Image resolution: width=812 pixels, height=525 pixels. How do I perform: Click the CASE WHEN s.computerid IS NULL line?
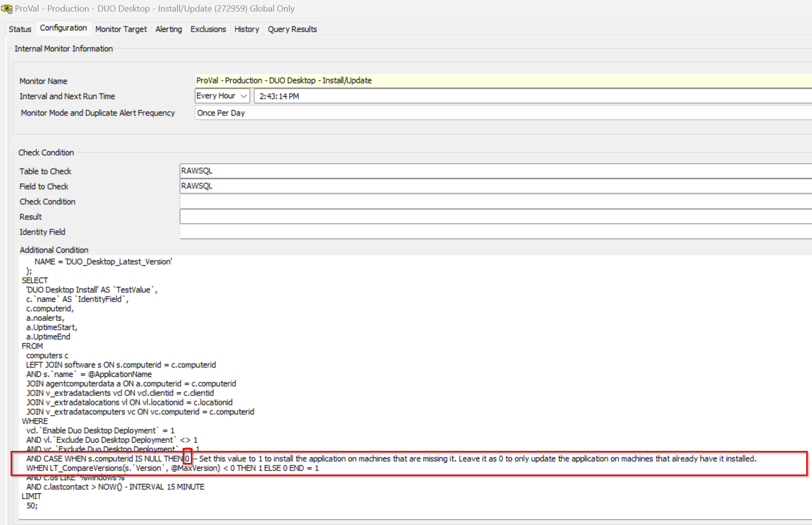391,459
